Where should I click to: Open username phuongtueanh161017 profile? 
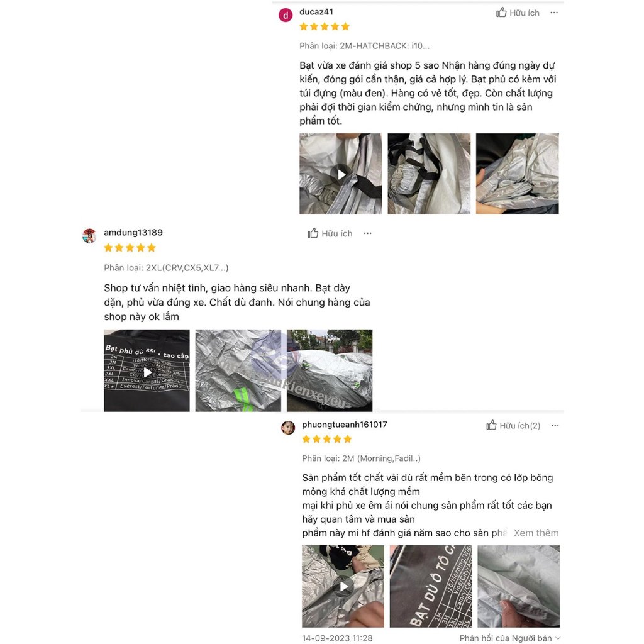tap(344, 425)
